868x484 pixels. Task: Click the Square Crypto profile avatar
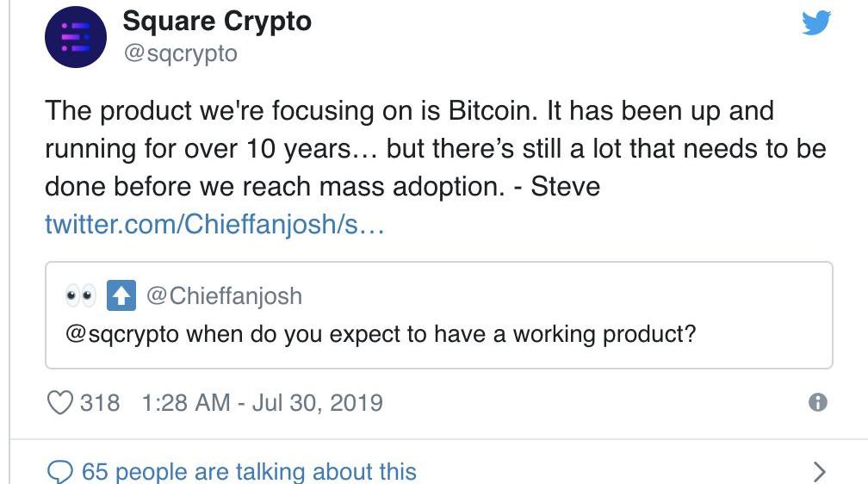(76, 38)
